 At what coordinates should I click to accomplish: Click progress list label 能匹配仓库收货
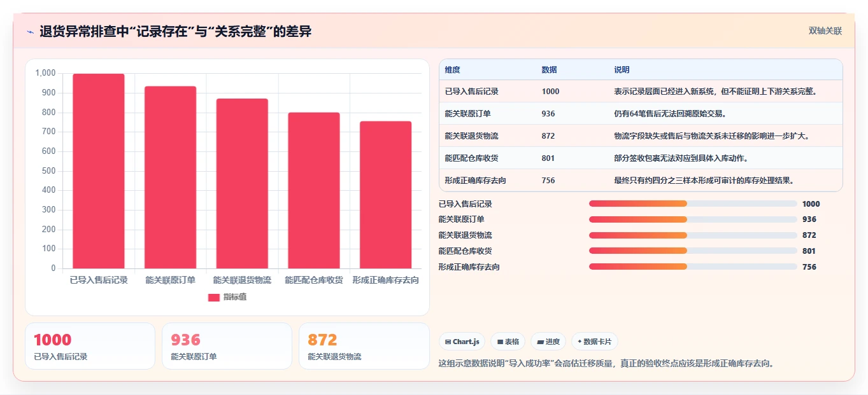(466, 251)
